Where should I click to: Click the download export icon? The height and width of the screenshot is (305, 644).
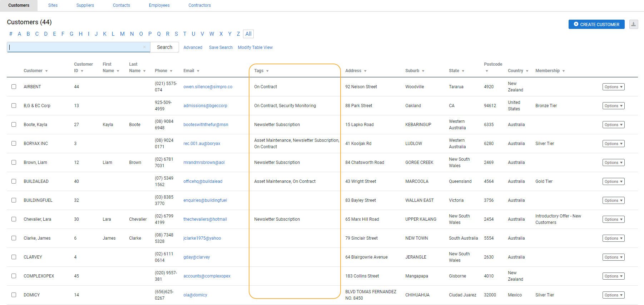point(633,24)
